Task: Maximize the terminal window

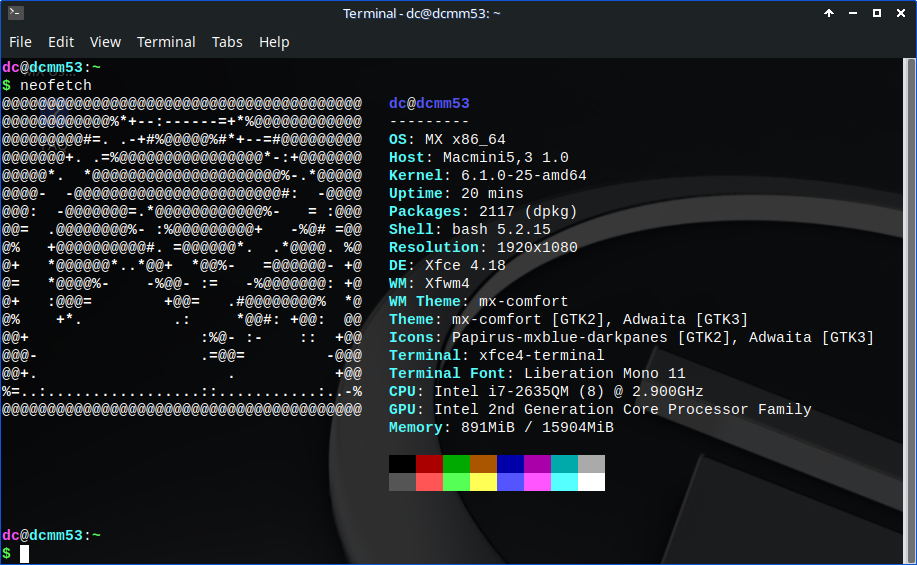Action: (x=877, y=13)
